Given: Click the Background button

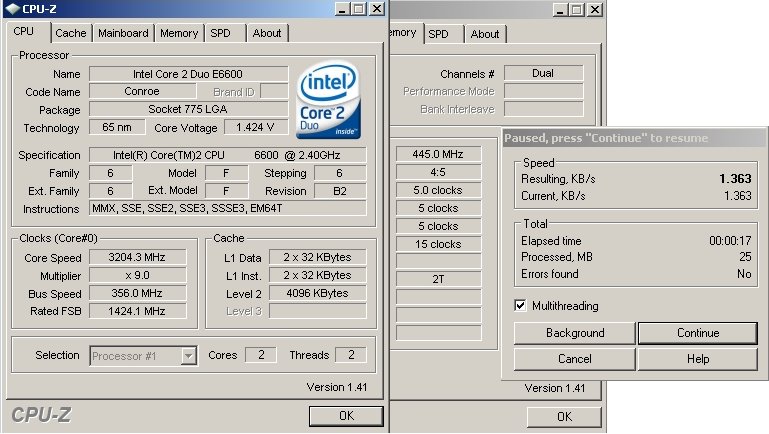Looking at the screenshot, I should (x=575, y=333).
